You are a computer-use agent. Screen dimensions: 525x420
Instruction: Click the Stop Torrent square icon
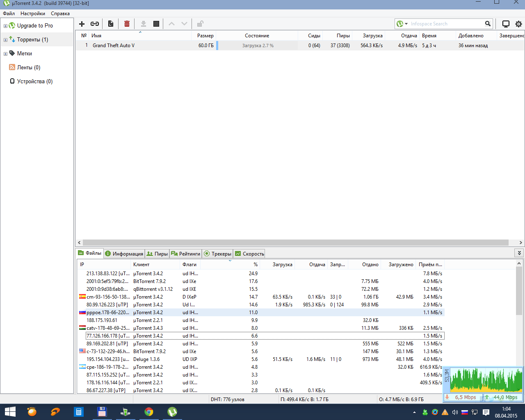point(156,24)
